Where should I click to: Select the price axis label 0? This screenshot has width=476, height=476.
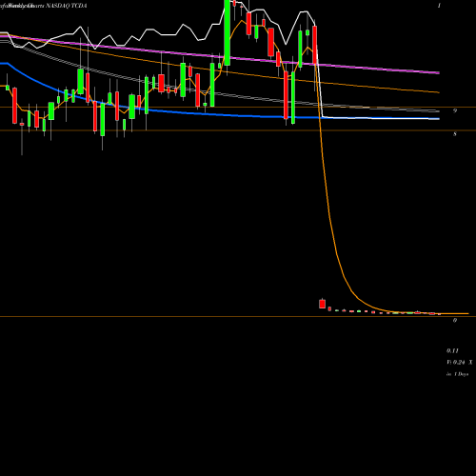point(455,320)
